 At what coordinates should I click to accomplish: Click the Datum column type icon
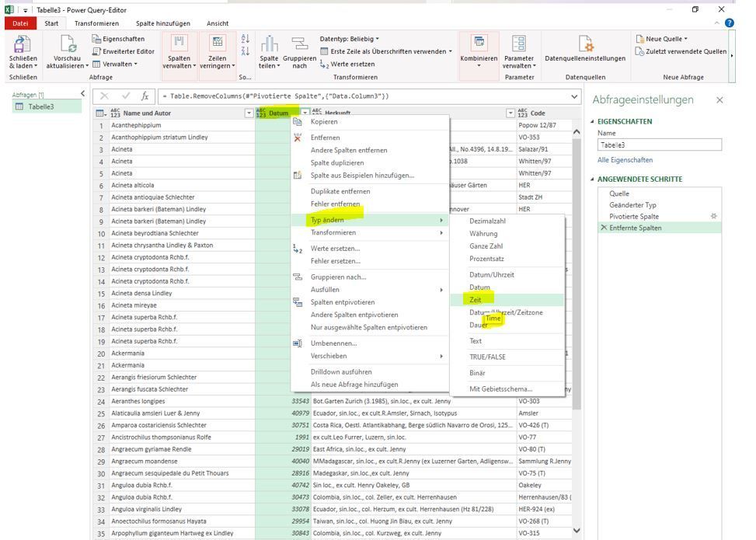point(261,113)
